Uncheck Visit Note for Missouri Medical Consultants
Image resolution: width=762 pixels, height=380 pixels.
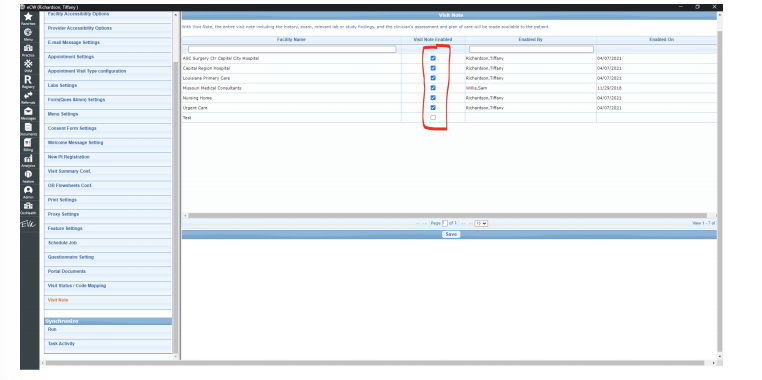coord(433,88)
